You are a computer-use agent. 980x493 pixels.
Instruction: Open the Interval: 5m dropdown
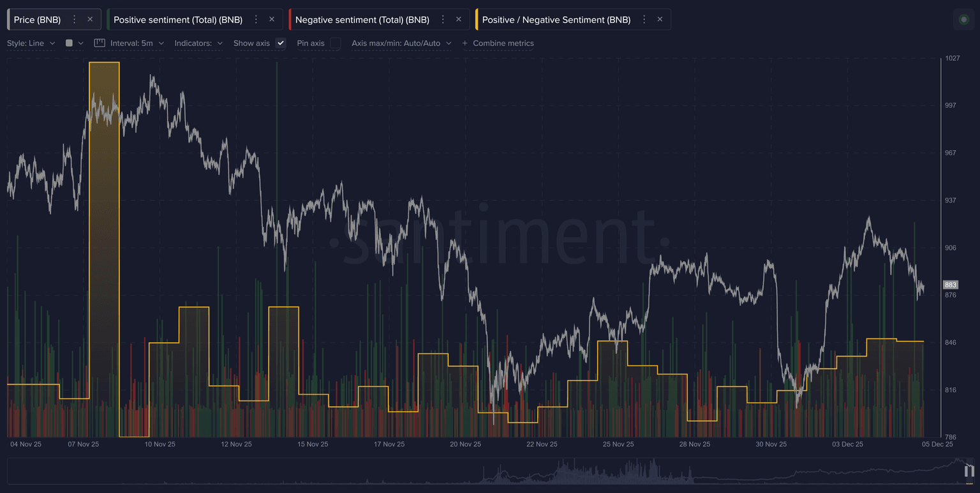(137, 43)
